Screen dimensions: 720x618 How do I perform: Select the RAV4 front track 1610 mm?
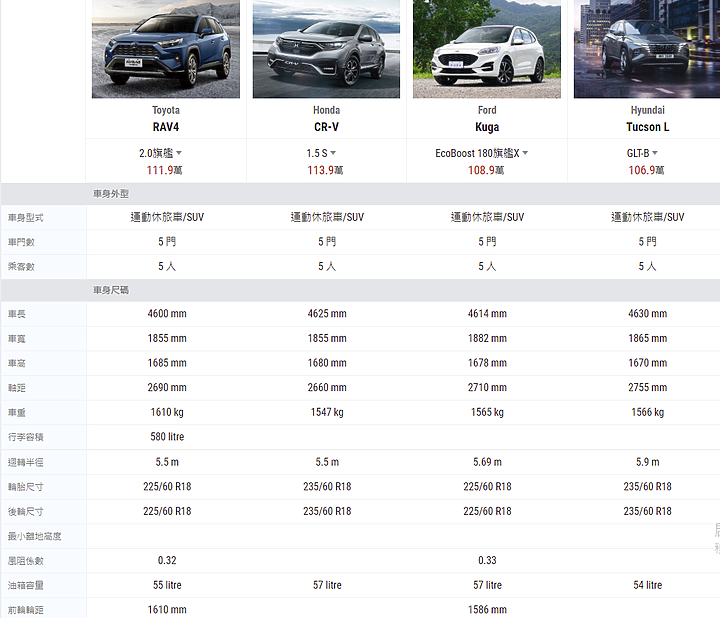point(167,610)
